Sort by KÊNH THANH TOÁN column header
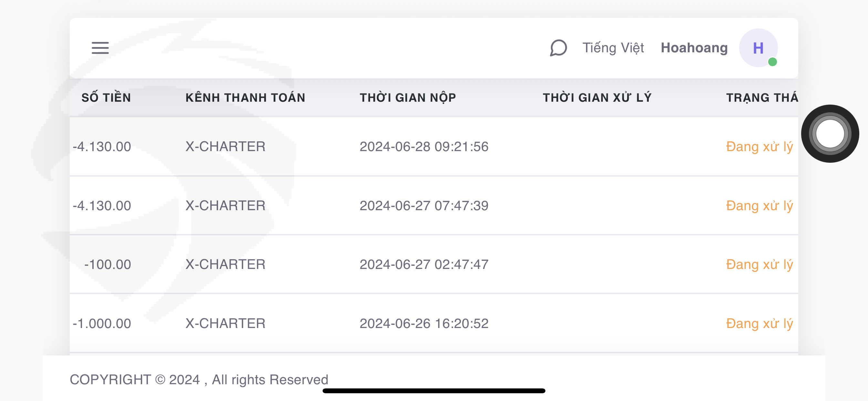The height and width of the screenshot is (401, 868). [x=245, y=98]
